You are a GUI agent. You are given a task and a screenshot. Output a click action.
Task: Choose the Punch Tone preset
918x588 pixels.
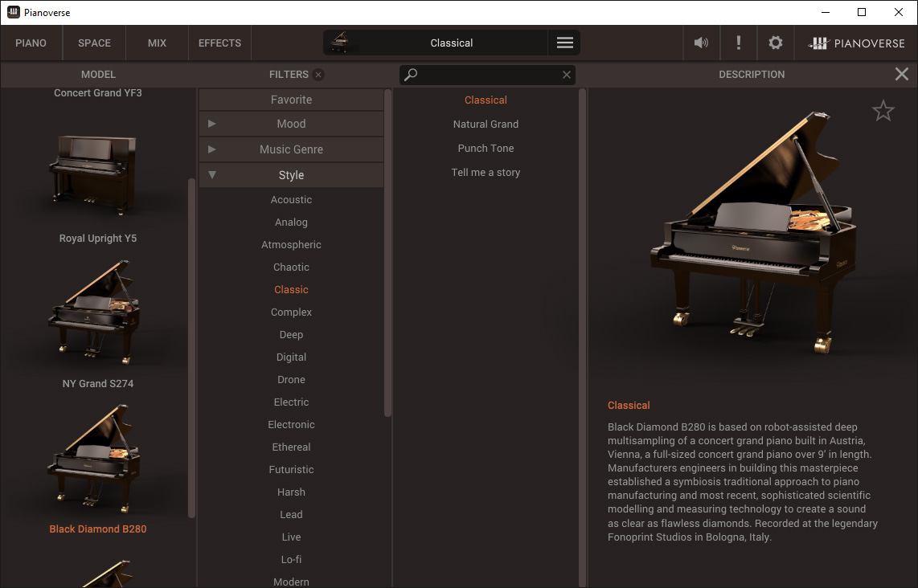[x=486, y=149]
